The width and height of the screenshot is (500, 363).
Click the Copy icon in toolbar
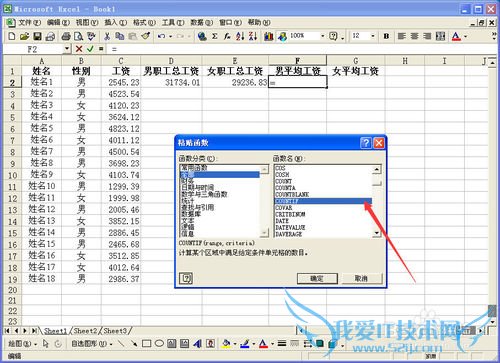pyautogui.click(x=119, y=36)
